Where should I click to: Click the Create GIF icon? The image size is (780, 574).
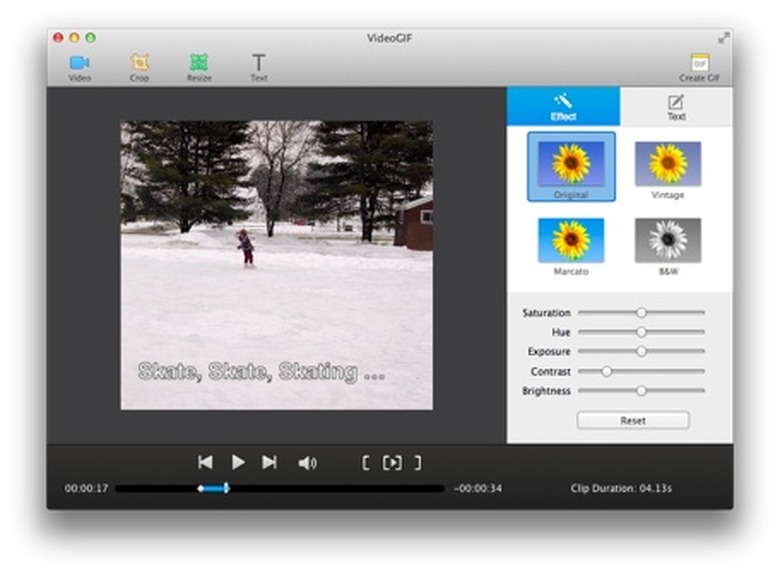click(699, 64)
